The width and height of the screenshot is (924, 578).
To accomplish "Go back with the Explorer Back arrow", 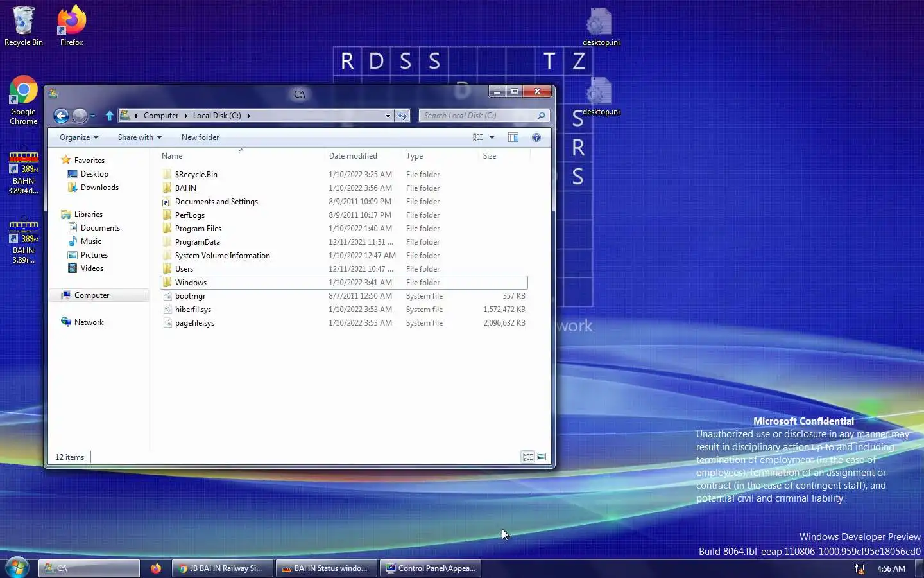I will [61, 116].
